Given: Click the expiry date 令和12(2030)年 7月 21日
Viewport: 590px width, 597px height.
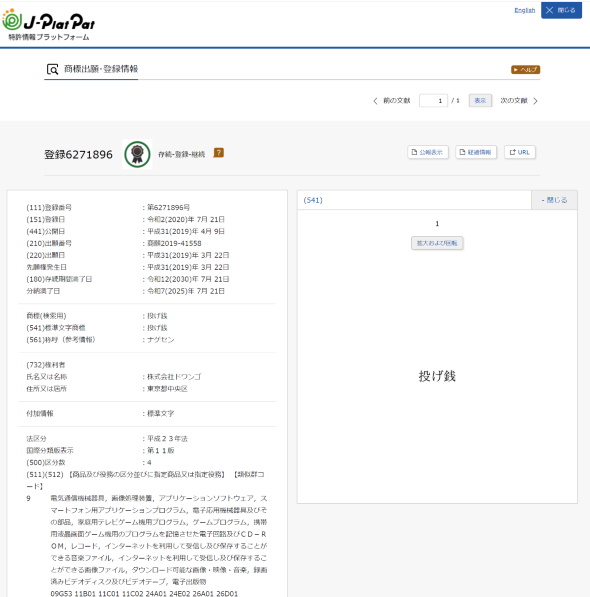Looking at the screenshot, I should (x=188, y=279).
